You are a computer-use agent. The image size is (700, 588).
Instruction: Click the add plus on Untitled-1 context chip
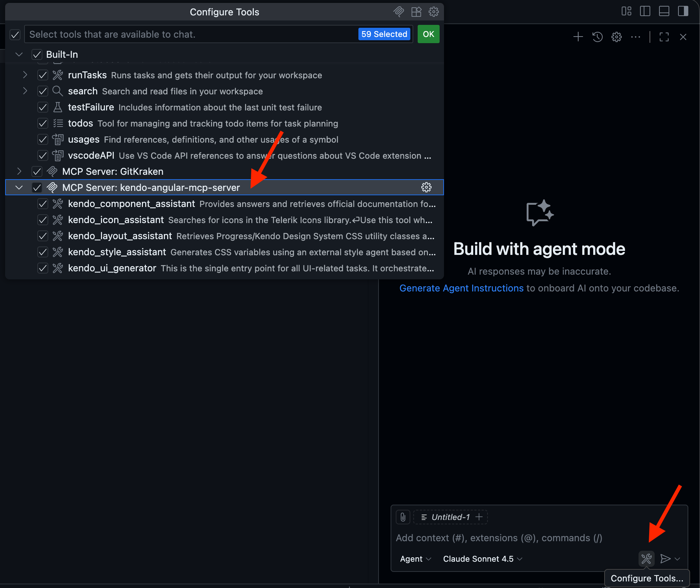479,517
